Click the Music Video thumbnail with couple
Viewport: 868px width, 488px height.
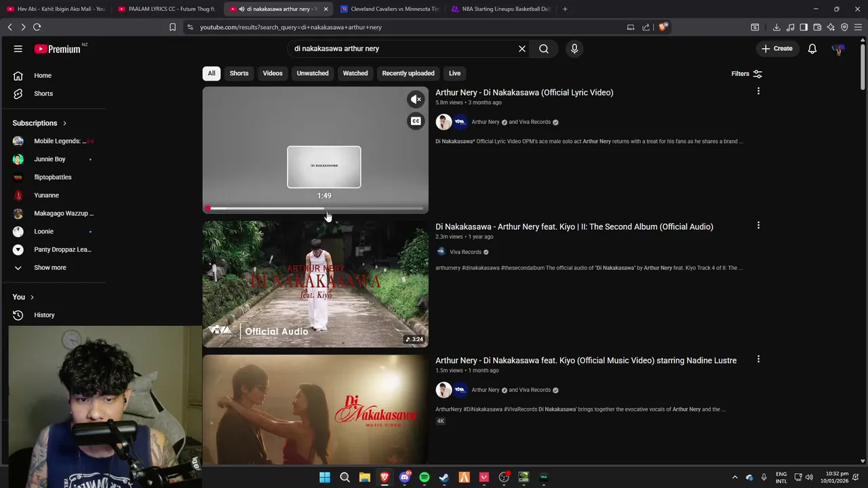click(x=315, y=409)
